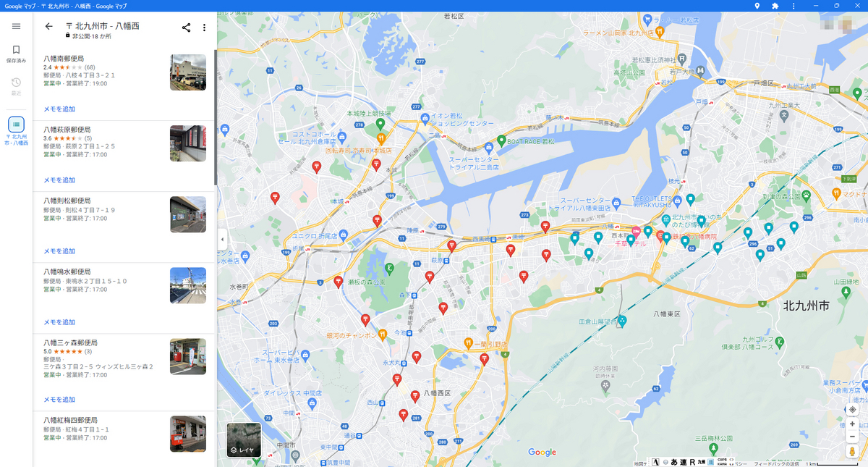The image size is (868, 467).
Task: Click the フィードバックの送信 link
Action: 775,463
